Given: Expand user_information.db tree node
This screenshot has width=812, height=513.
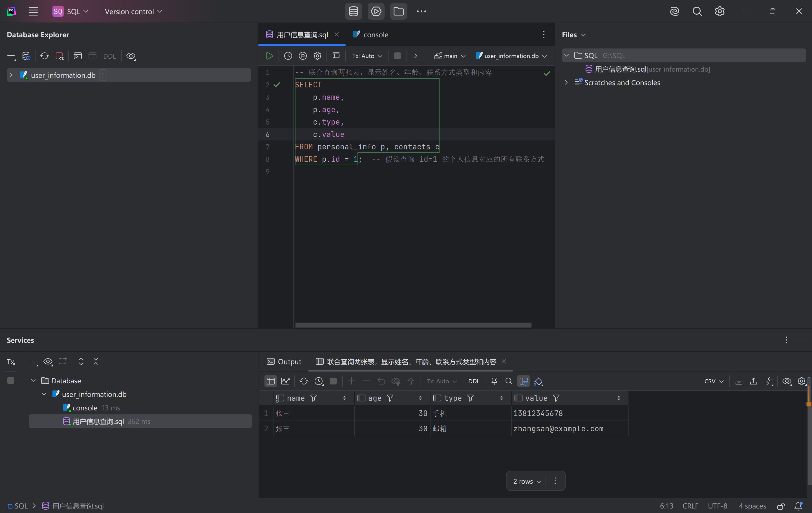Looking at the screenshot, I should (11, 75).
